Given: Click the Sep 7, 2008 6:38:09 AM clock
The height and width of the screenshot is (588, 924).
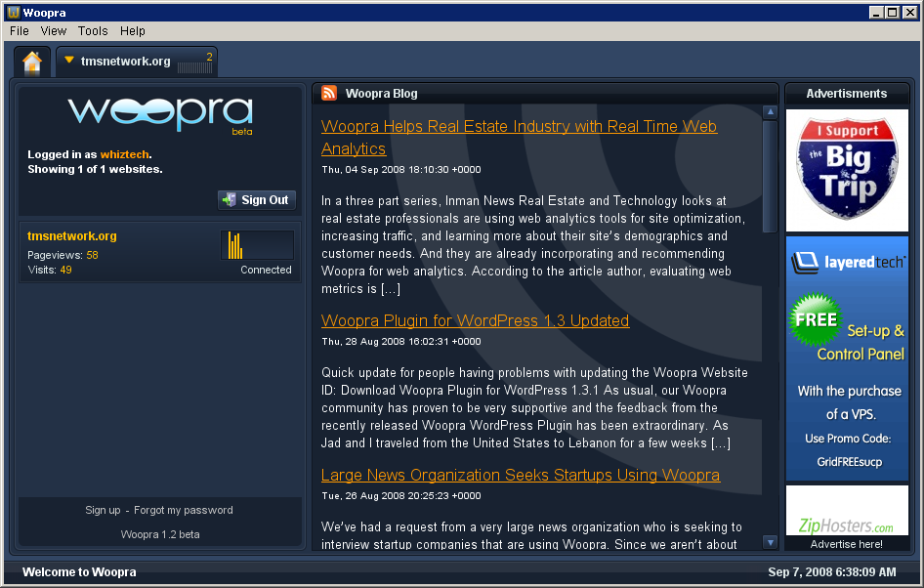Looking at the screenshot, I should pyautogui.click(x=832, y=571).
